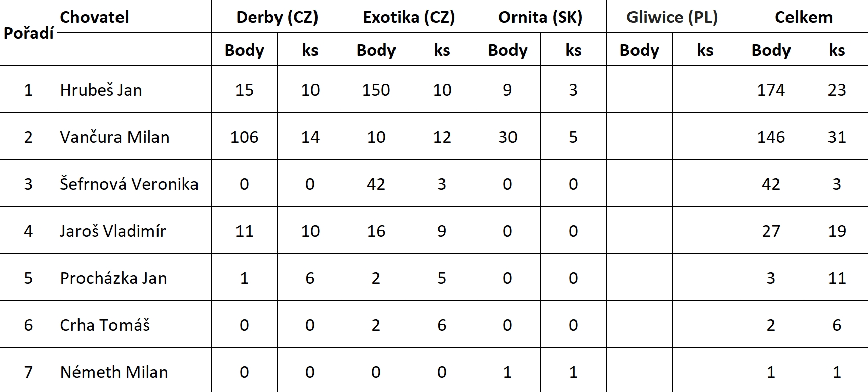This screenshot has width=868, height=392.
Task: Click the Jaroš Vladimír name cell
Action: pos(113,231)
